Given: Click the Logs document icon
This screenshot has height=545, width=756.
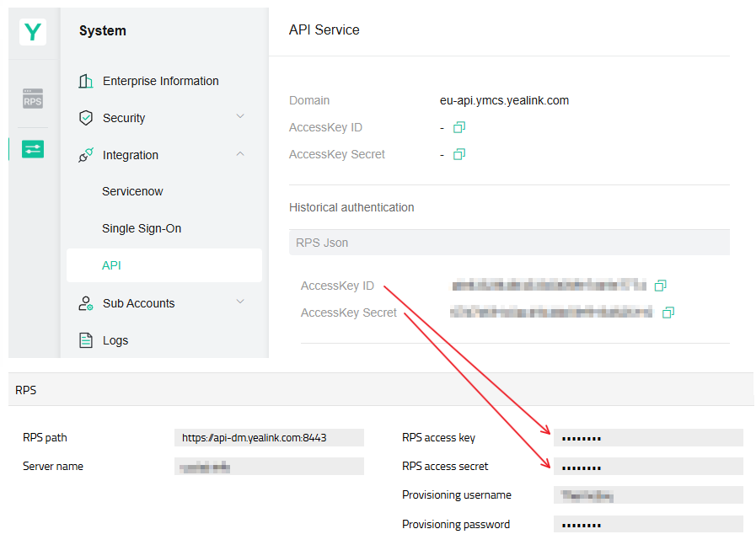Looking at the screenshot, I should pyautogui.click(x=86, y=340).
